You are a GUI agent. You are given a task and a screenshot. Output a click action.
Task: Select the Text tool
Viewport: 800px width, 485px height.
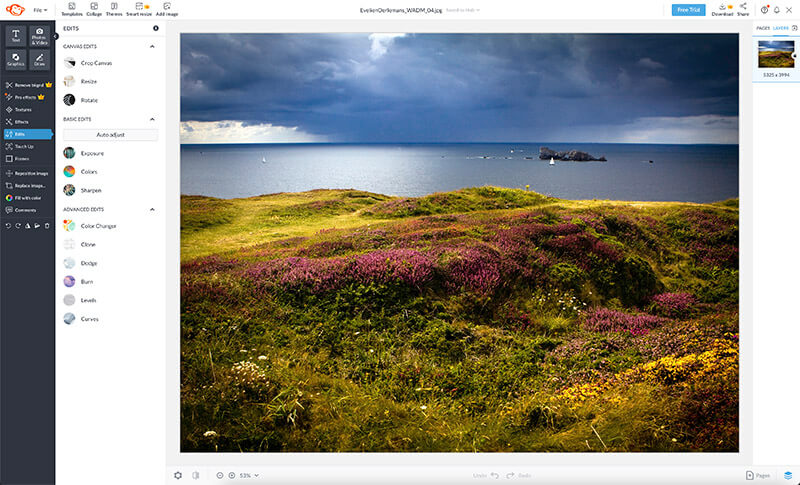pyautogui.click(x=15, y=35)
